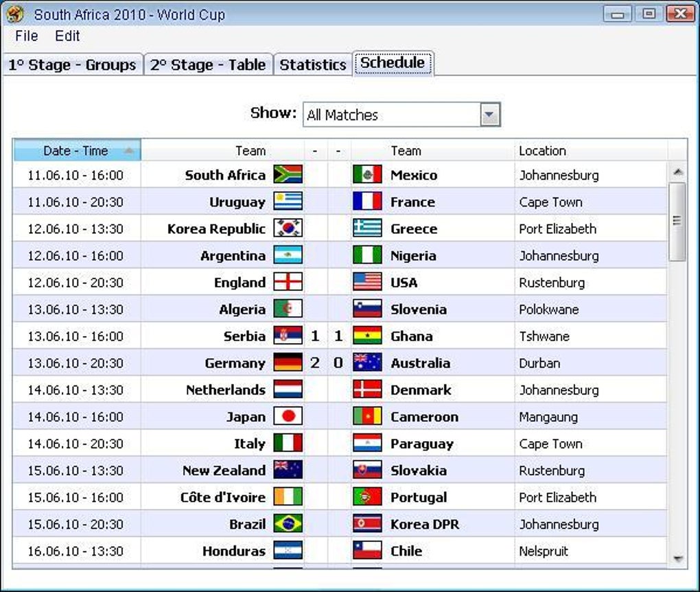This screenshot has height=592, width=700.
Task: Click the South Africa flag icon
Action: tap(288, 174)
